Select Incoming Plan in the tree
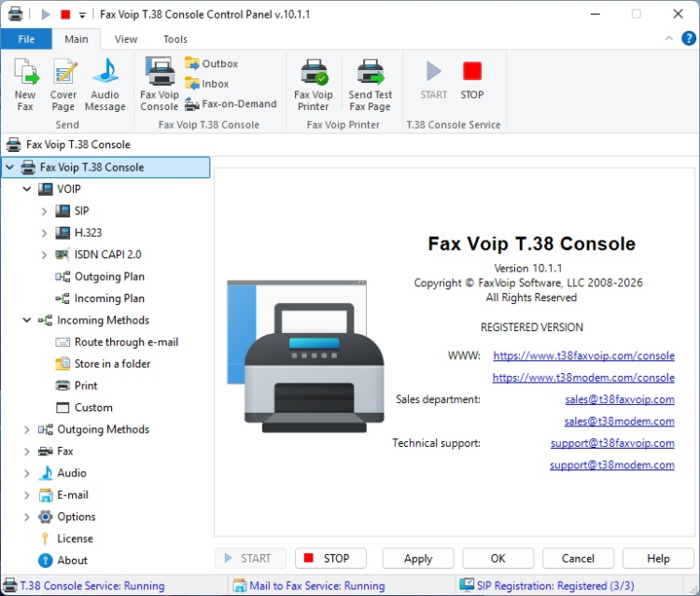Screen dimensions: 700x596 (x=100, y=298)
